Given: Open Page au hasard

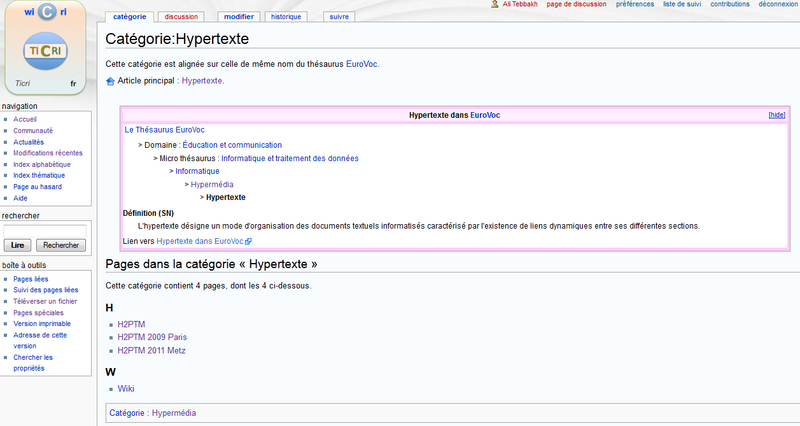Looking at the screenshot, I should point(37,187).
